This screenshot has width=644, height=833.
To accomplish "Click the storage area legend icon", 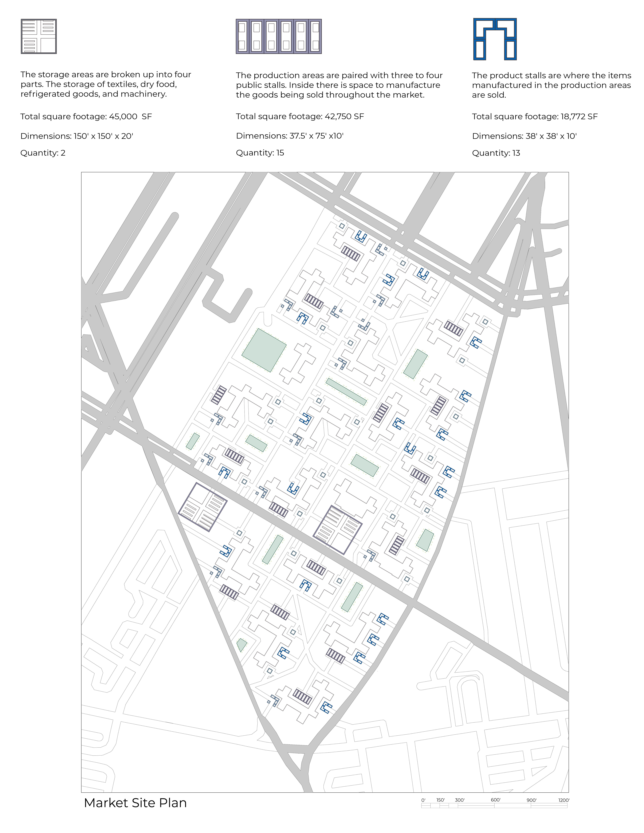I will [x=39, y=36].
